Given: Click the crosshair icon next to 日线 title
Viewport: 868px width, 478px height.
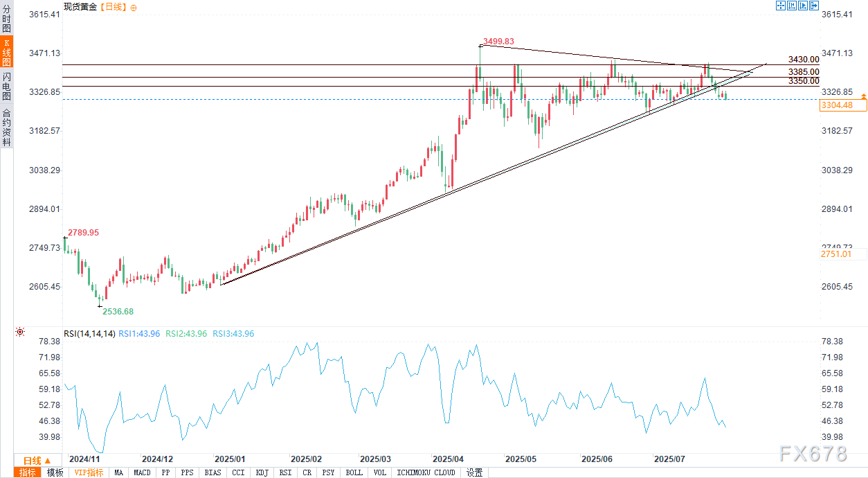Looking at the screenshot, I should [133, 7].
